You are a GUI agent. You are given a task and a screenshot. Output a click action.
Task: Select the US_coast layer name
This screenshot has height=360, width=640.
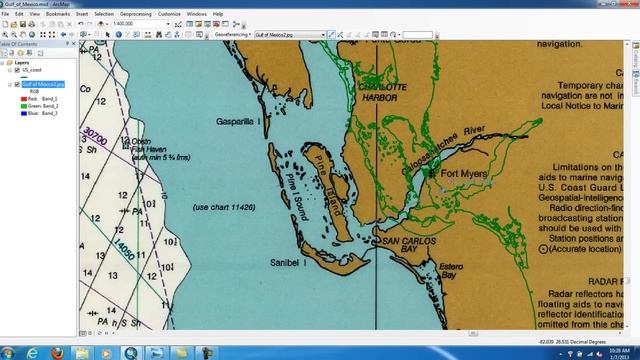tap(32, 70)
